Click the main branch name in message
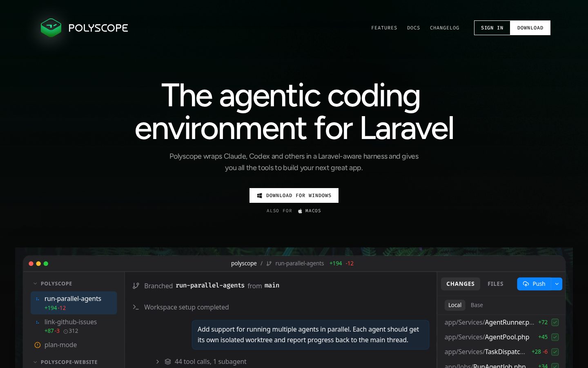Viewport: 588px width, 368px height. point(272,285)
